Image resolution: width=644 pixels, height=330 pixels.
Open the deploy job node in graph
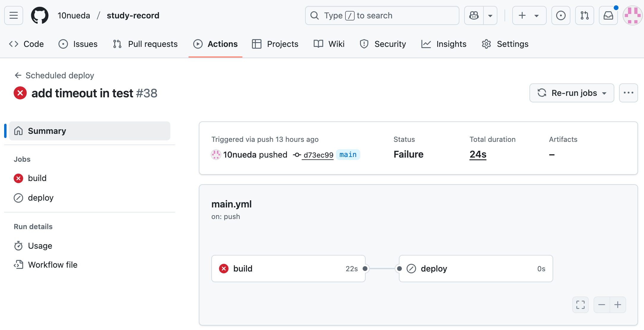pos(475,269)
